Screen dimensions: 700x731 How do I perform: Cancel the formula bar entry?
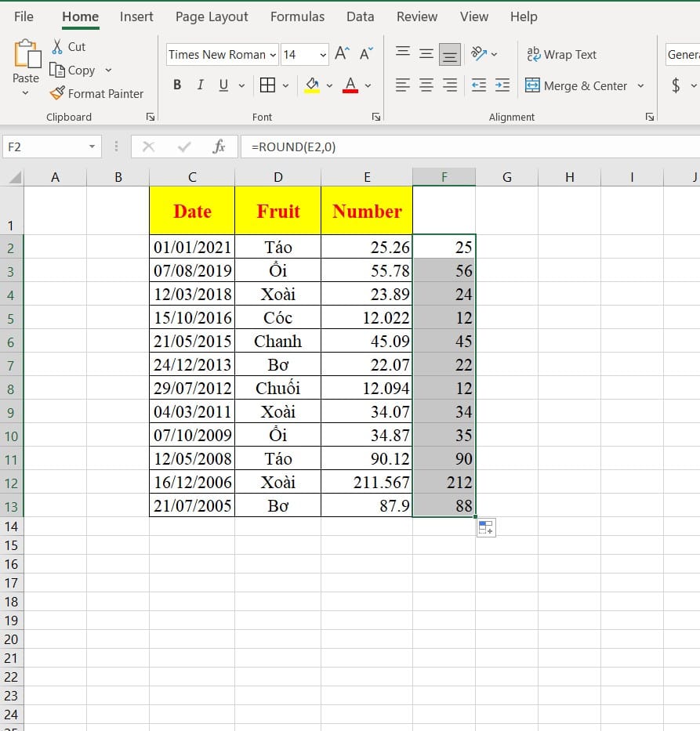pos(148,147)
